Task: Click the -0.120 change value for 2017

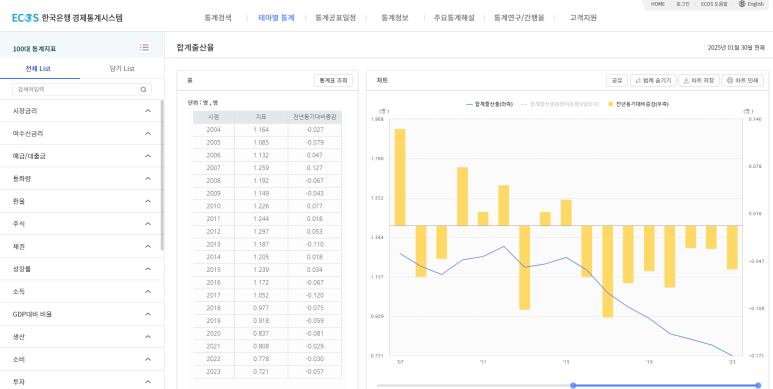Action: click(x=315, y=295)
